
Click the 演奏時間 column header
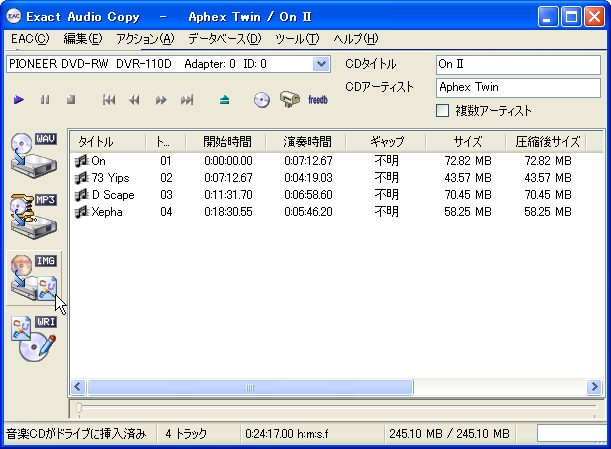(x=306, y=141)
